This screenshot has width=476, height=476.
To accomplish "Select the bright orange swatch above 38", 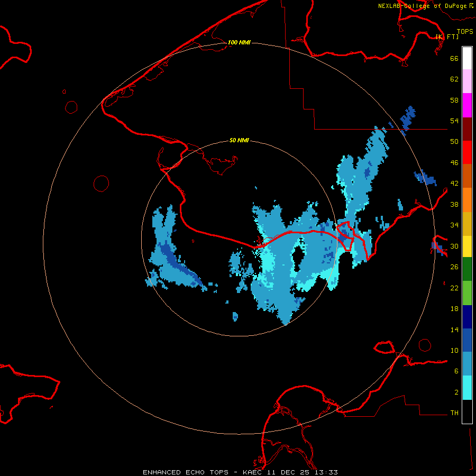I will [x=467, y=200].
